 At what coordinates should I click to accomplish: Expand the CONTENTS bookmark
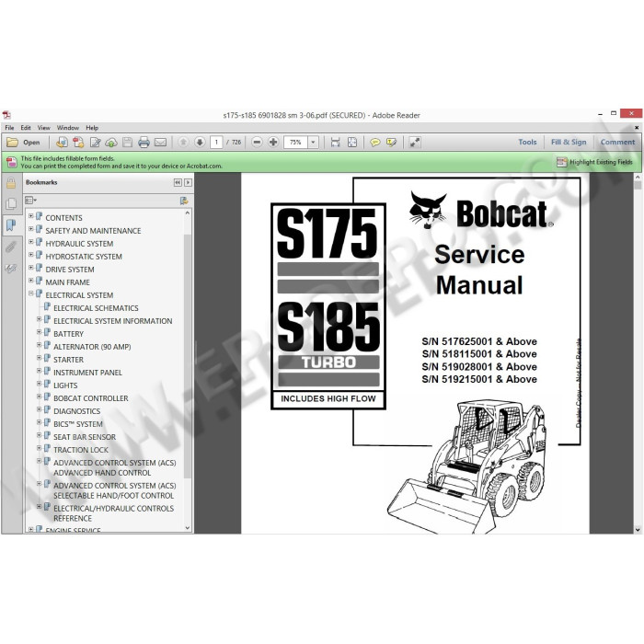pos(30,216)
